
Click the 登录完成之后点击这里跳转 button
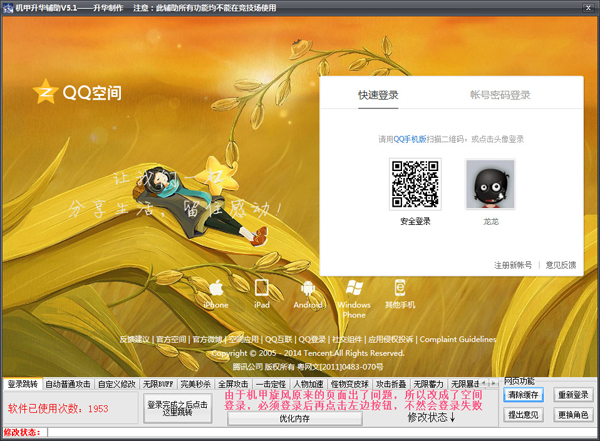point(178,408)
